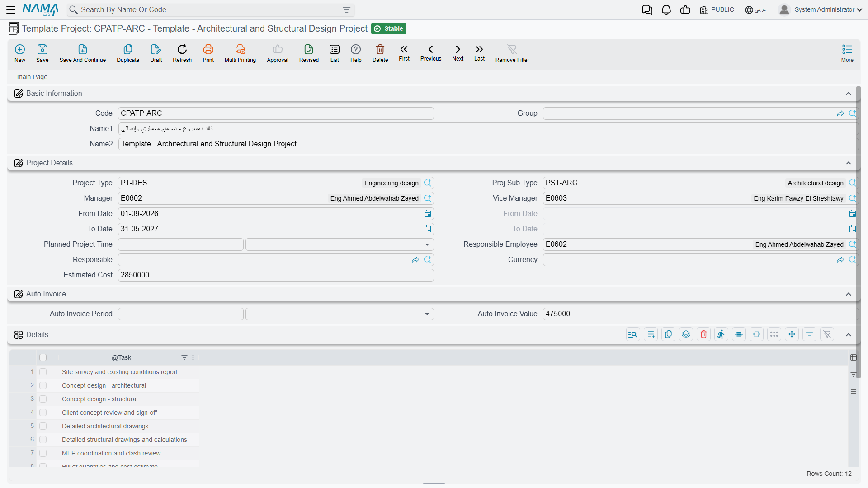The image size is (868, 488).
Task: Toggle the select-all checkbox in Details header
Action: (x=43, y=357)
